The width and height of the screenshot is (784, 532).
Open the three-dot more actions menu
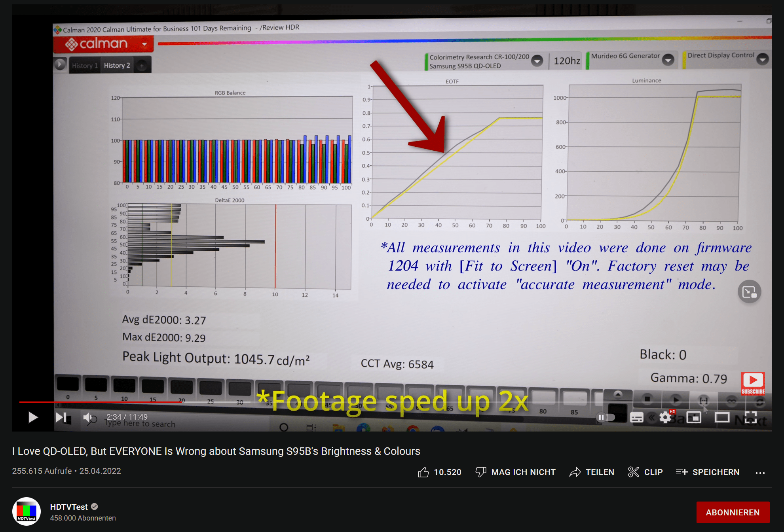760,472
